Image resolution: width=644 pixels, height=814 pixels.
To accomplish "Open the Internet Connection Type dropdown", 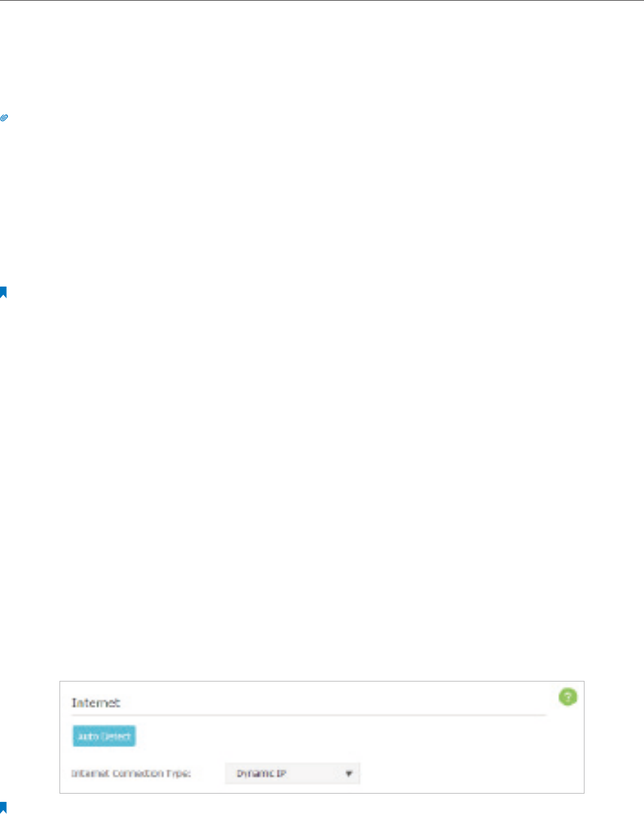I will pos(293,773).
